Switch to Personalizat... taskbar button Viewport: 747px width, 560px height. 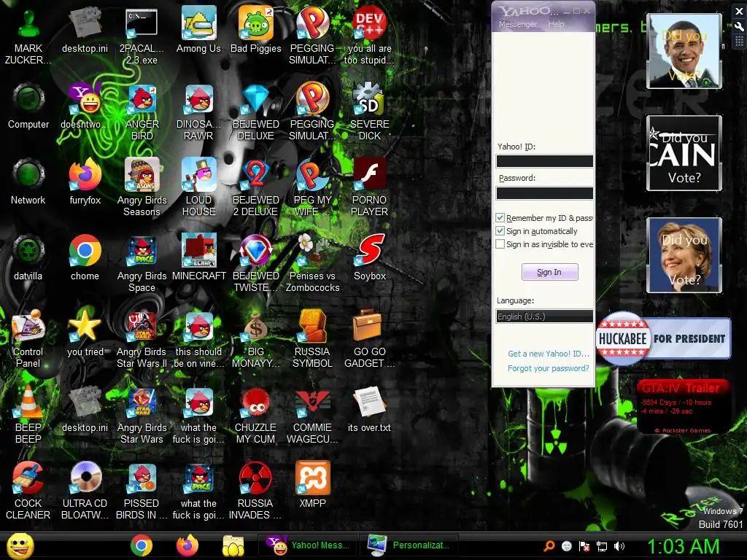click(x=409, y=545)
